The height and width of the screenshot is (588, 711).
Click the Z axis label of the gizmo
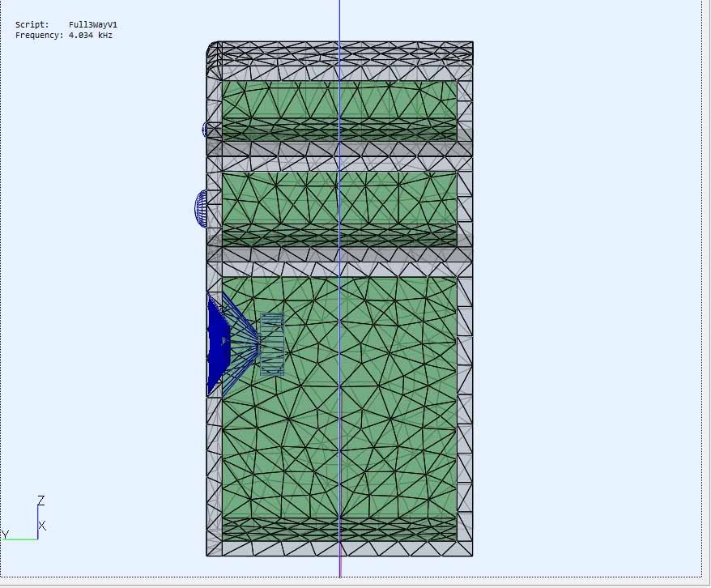pos(40,501)
